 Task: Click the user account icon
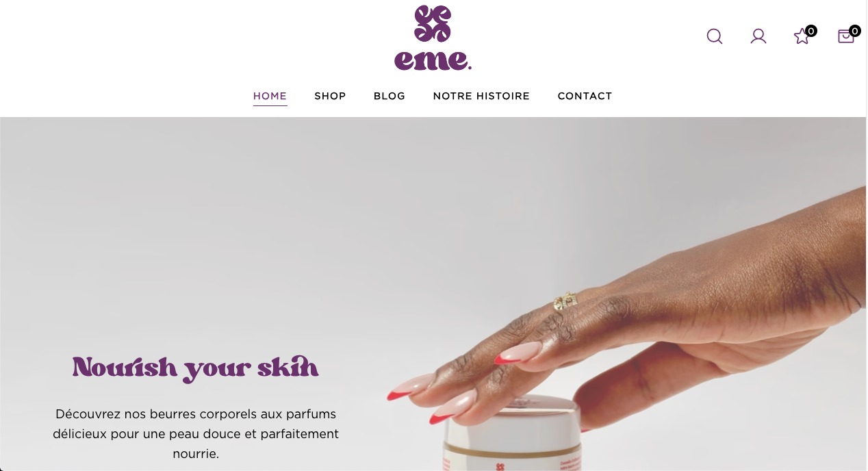[758, 36]
